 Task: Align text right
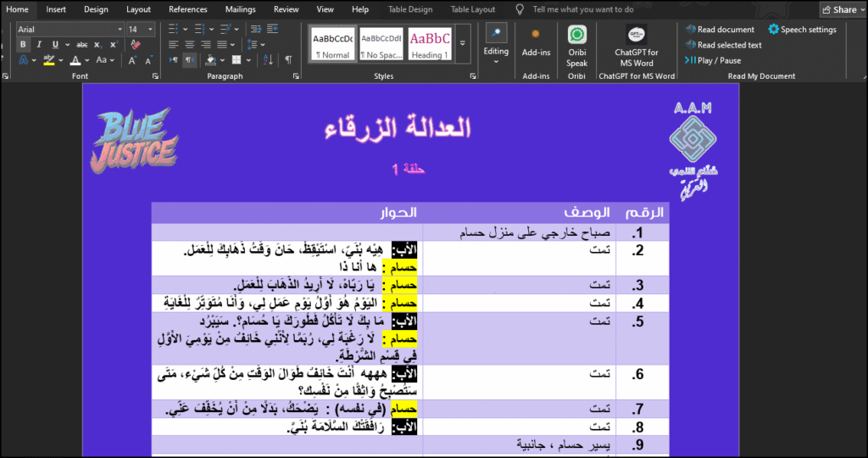(x=206, y=44)
